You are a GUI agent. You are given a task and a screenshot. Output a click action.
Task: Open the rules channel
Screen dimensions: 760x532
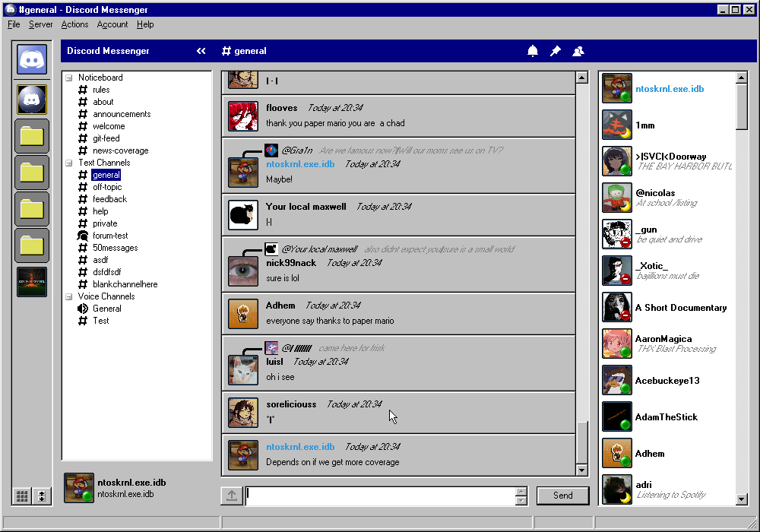[x=101, y=90]
